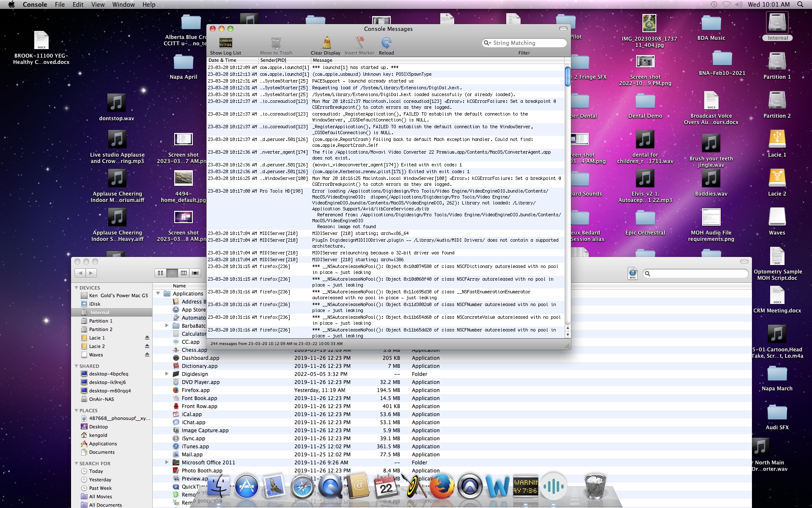Click the Move to Trash toolbar icon
The height and width of the screenshot is (508, 812).
click(276, 46)
